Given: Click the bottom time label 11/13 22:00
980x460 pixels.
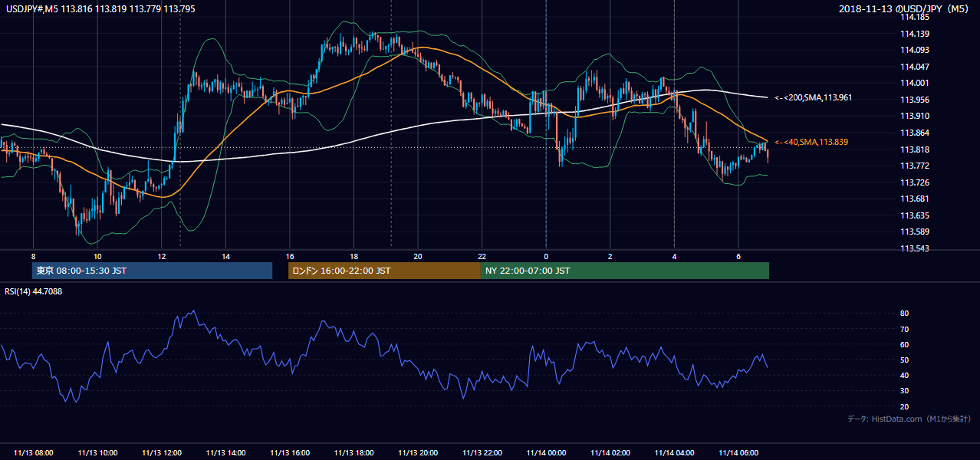Looking at the screenshot, I should tap(482, 453).
